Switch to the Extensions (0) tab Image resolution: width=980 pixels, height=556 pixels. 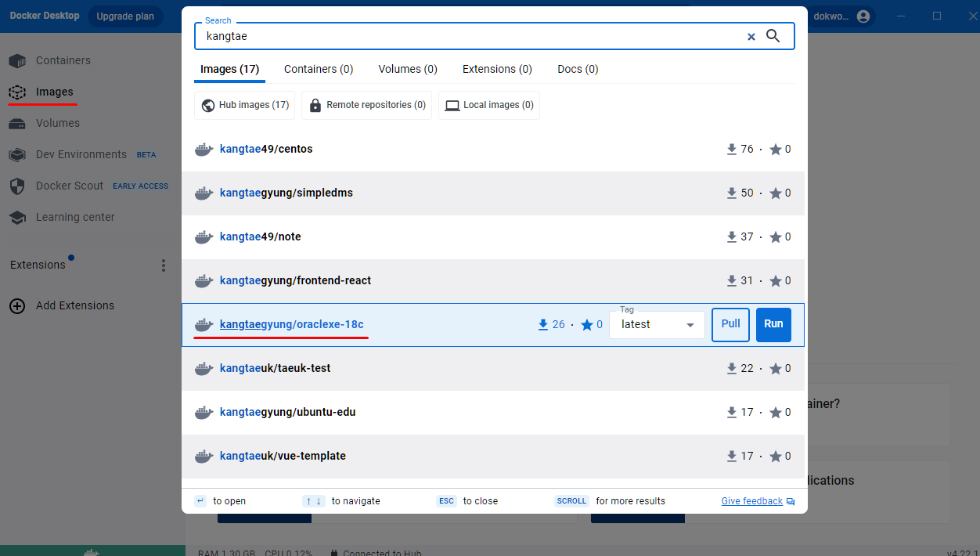coord(497,69)
